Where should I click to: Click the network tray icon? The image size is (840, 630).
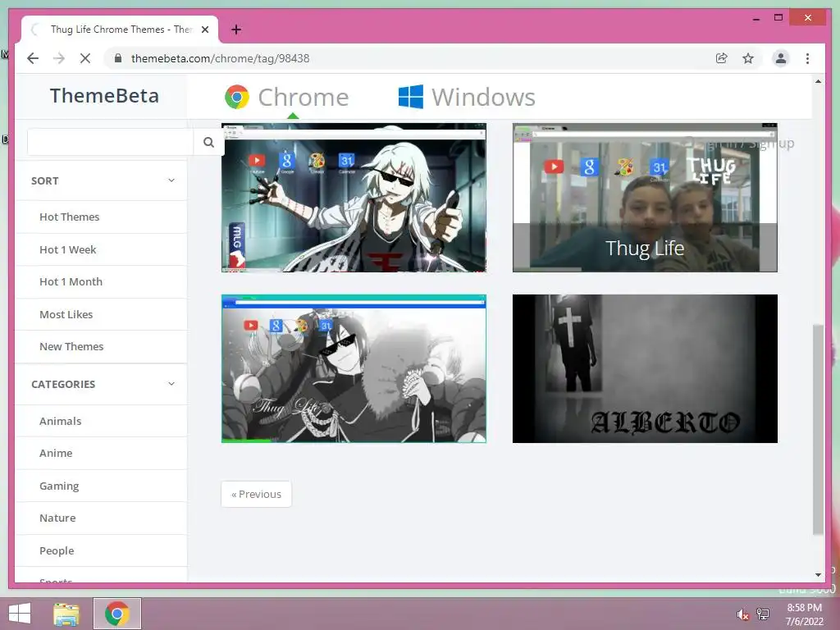tap(763, 614)
